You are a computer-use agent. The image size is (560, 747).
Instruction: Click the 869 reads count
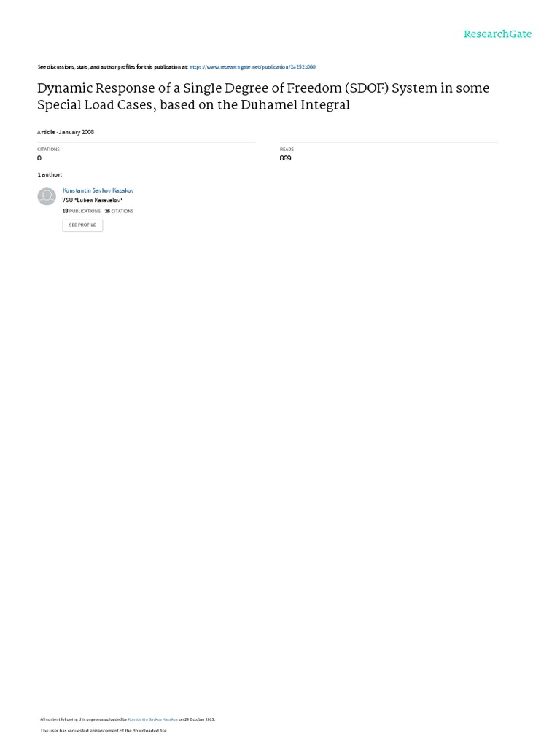pos(285,158)
